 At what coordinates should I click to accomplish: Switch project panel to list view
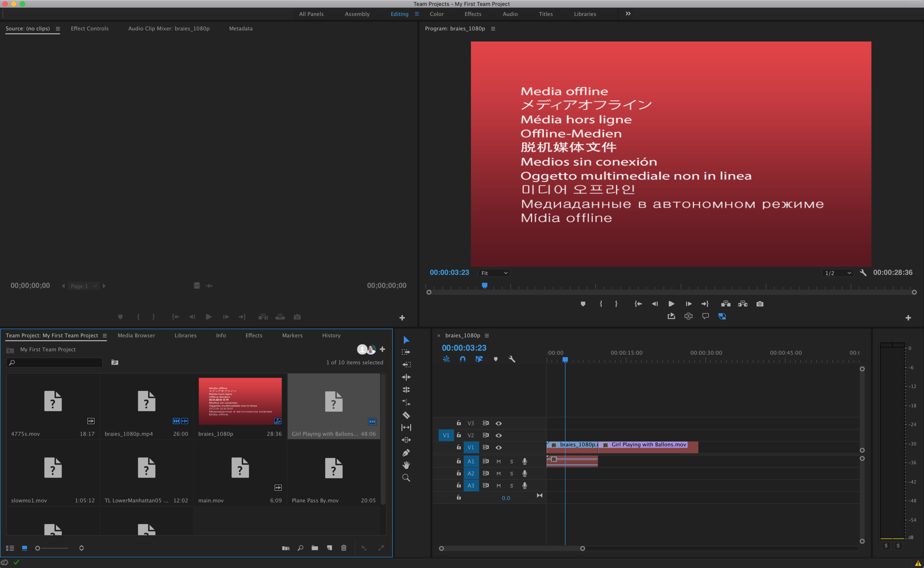point(10,548)
